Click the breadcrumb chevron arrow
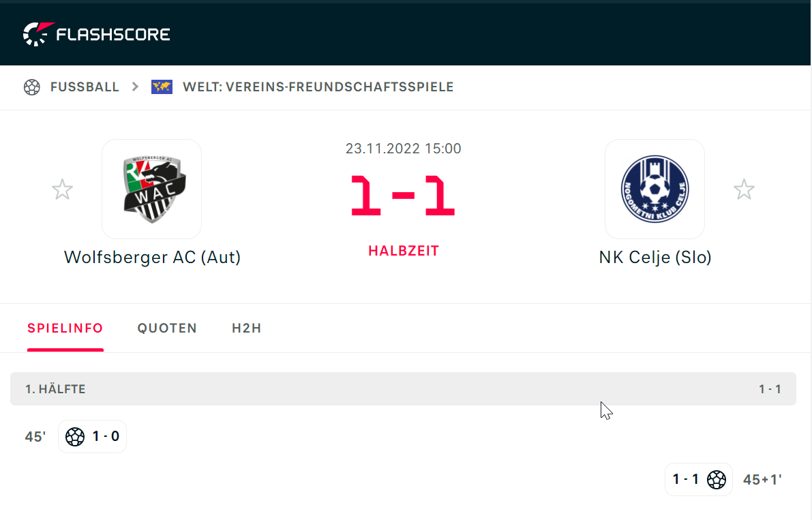The height and width of the screenshot is (520, 812). pos(135,87)
